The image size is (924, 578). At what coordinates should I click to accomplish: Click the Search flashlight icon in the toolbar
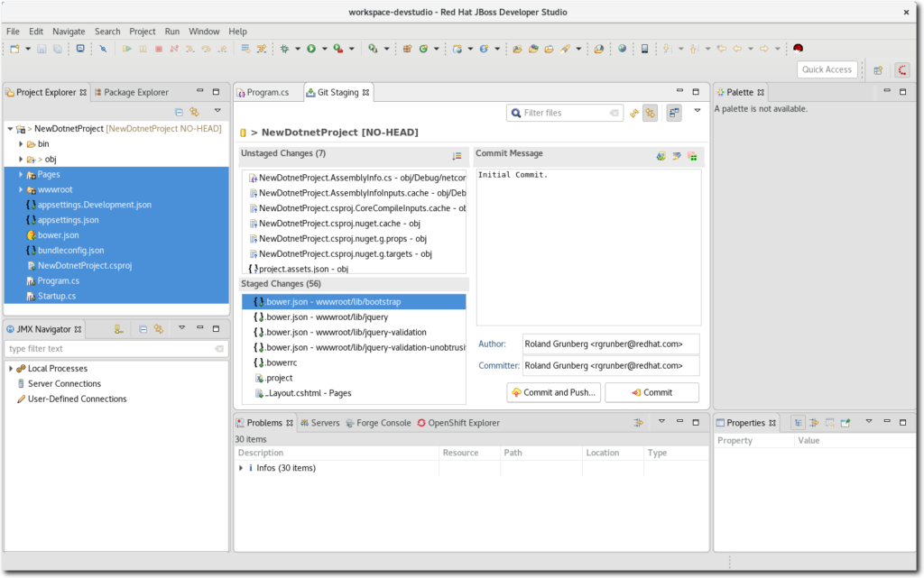pos(565,50)
